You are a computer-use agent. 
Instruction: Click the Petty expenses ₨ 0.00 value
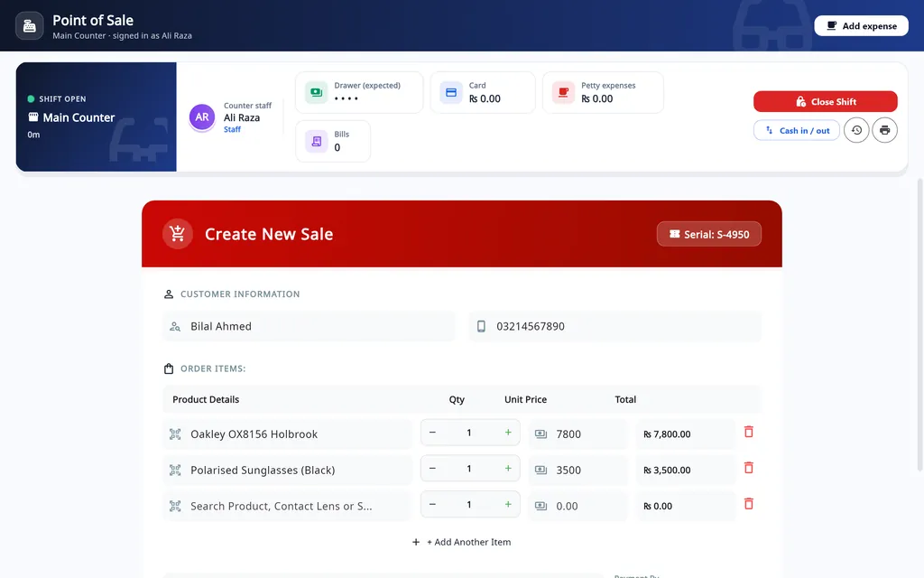click(x=597, y=99)
